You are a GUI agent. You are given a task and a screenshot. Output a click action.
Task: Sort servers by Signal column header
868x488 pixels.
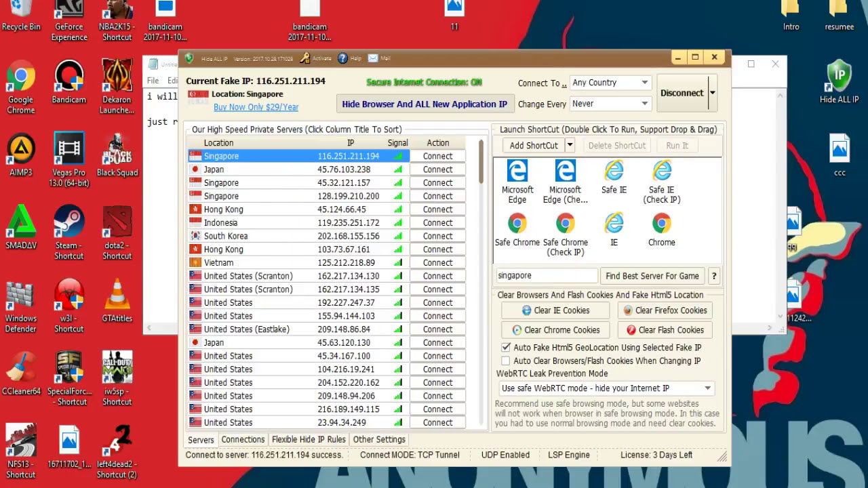pos(397,143)
